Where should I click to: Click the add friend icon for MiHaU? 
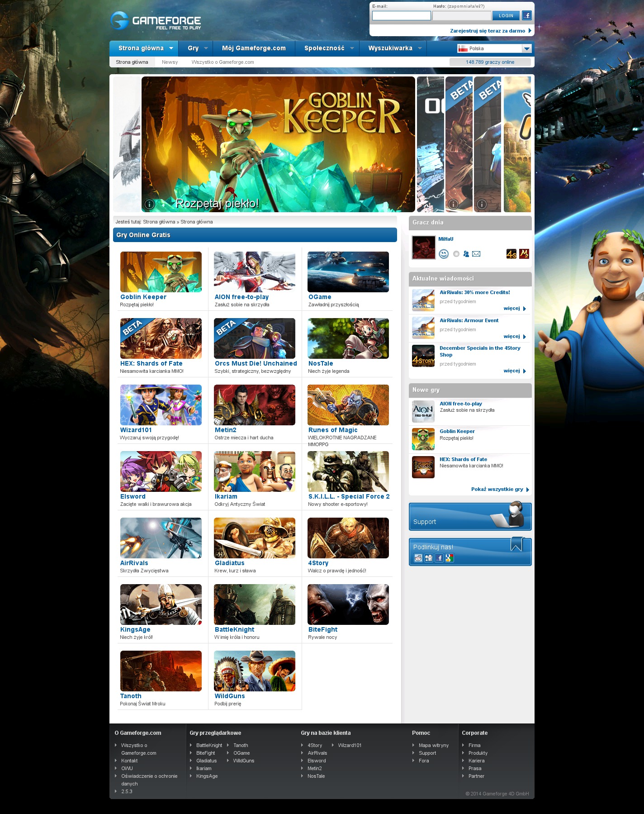click(x=466, y=254)
